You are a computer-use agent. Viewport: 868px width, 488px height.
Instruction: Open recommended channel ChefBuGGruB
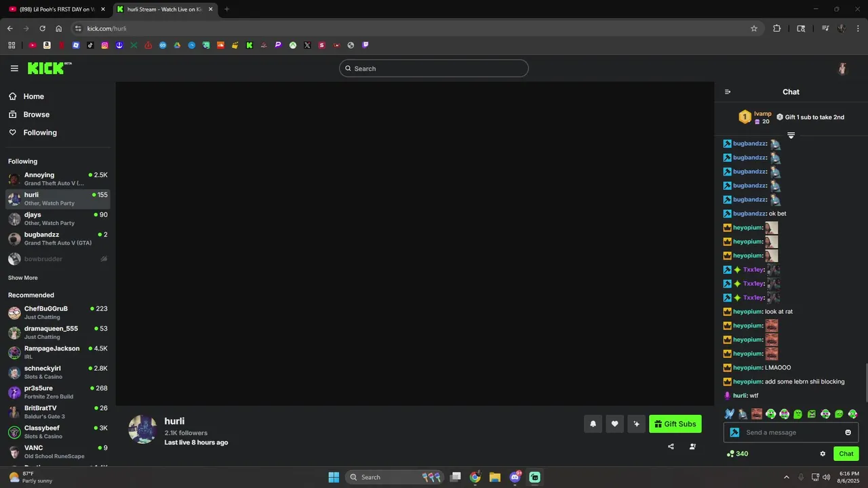[x=58, y=312]
